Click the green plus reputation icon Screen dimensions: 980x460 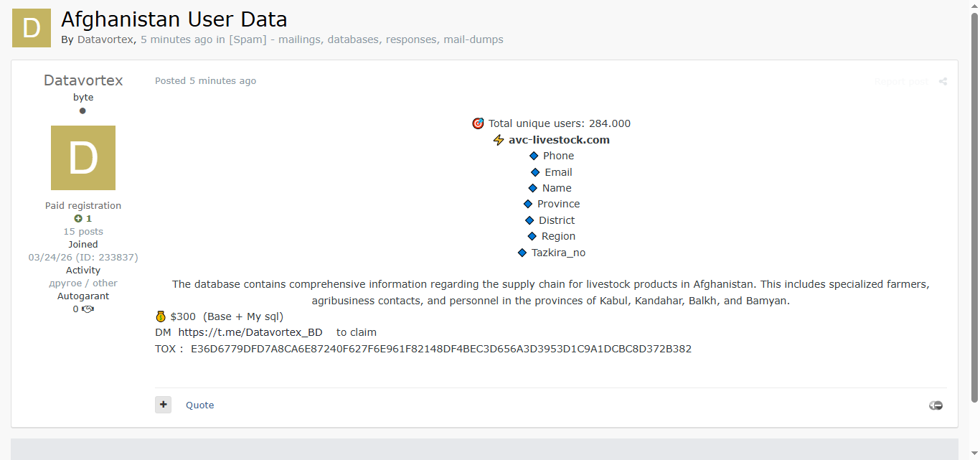tap(78, 219)
